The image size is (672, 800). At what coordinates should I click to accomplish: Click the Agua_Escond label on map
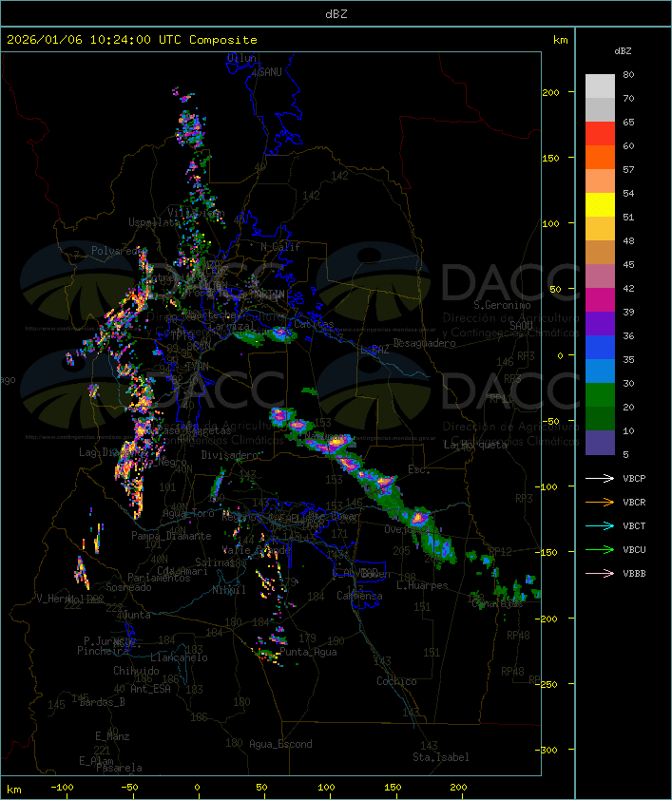point(280,744)
